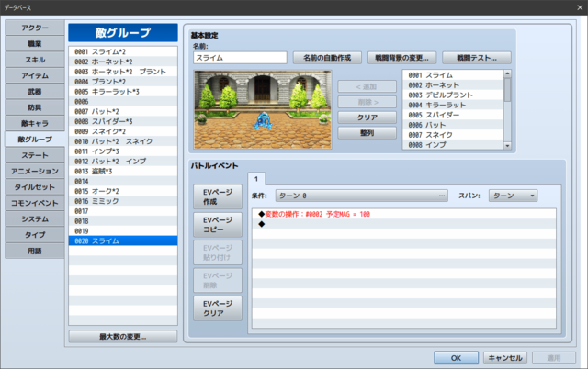Open the タイプ category
The image size is (588, 369).
point(35,235)
